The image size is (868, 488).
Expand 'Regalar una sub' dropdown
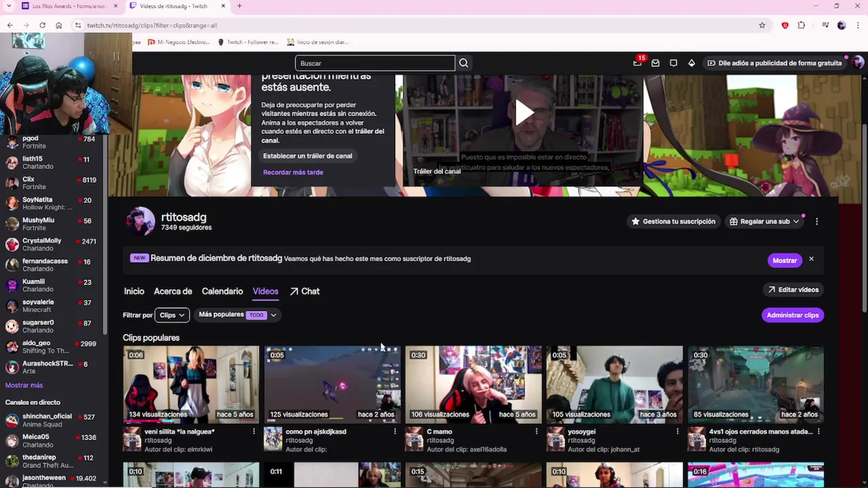pos(764,222)
